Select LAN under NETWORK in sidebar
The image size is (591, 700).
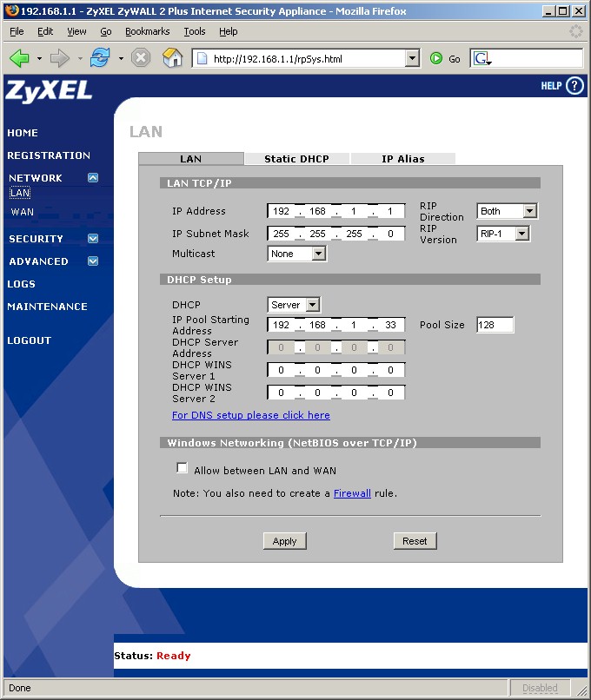point(20,193)
